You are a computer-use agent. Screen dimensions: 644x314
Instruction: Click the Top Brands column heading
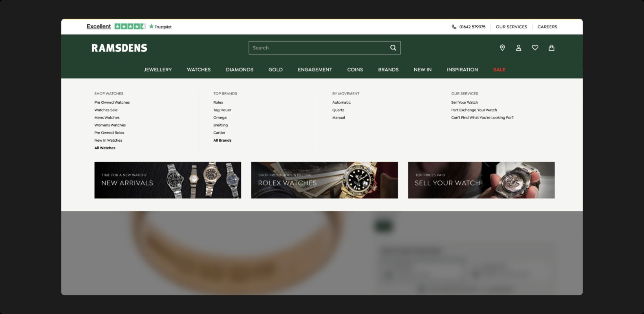click(225, 94)
